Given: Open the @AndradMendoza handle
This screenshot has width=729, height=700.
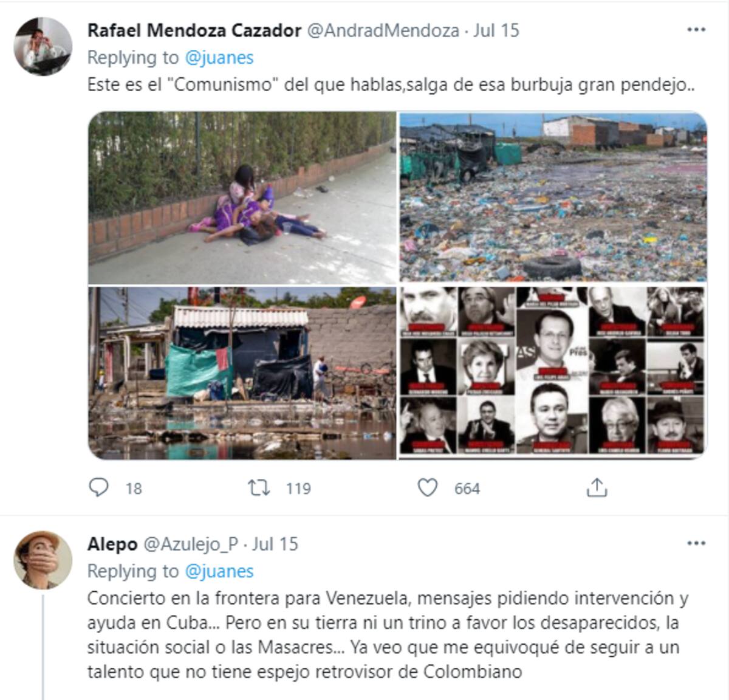Looking at the screenshot, I should [x=383, y=30].
